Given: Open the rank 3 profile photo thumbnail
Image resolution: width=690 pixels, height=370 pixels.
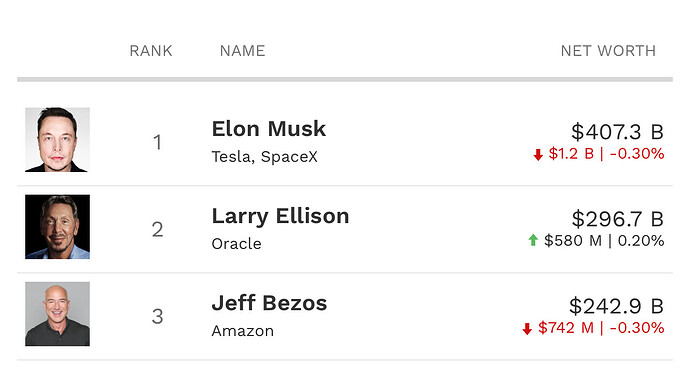Looking at the screenshot, I should click(57, 314).
